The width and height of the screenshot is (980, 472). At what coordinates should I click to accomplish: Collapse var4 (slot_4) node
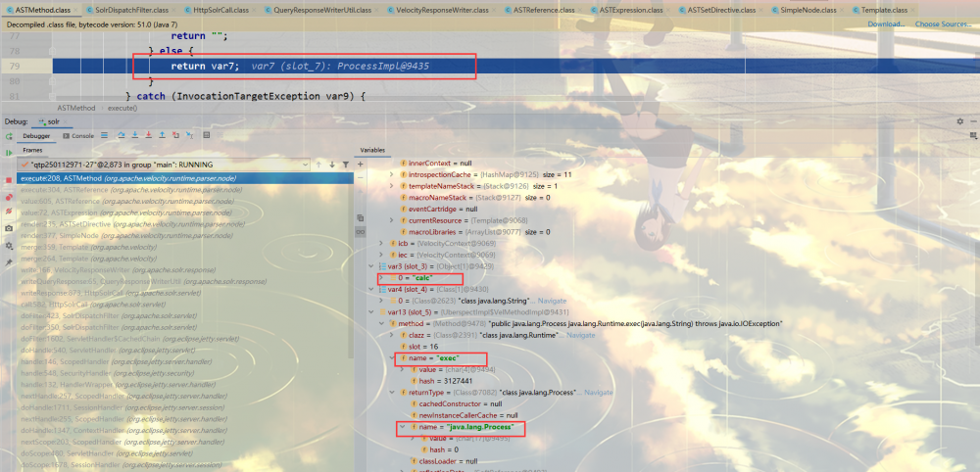[372, 289]
